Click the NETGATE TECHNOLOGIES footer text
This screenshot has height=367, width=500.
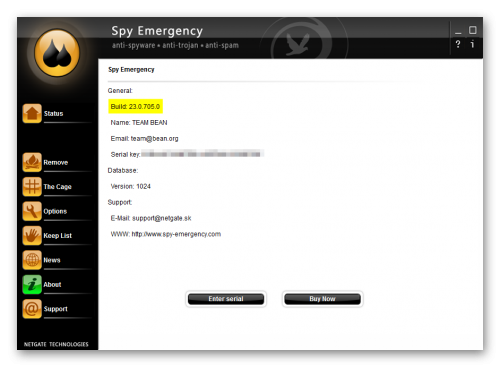pyautogui.click(x=56, y=344)
